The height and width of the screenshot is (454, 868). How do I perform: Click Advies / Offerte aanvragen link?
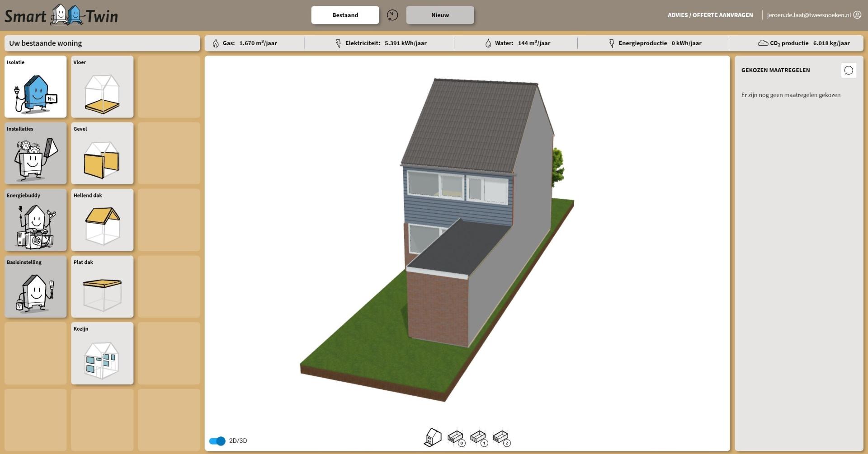[x=710, y=15]
